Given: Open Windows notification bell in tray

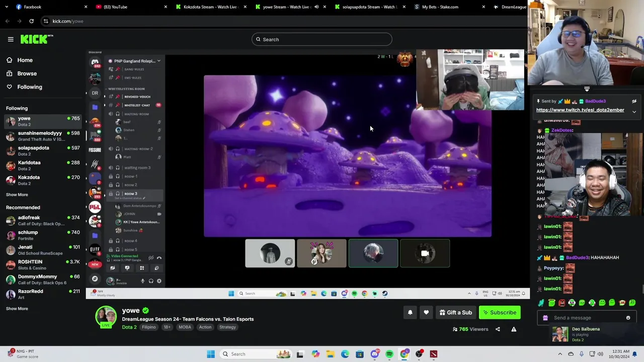Looking at the screenshot, I should (x=635, y=354).
